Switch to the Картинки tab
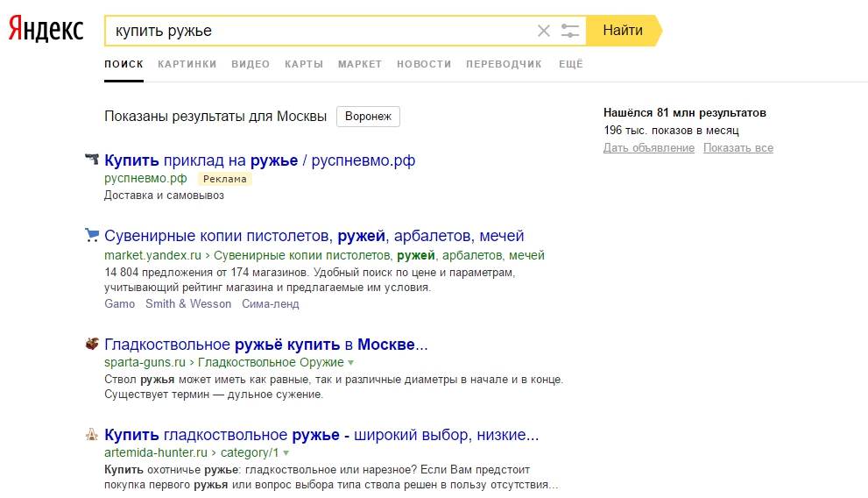This screenshot has width=868, height=498. pyautogui.click(x=187, y=64)
